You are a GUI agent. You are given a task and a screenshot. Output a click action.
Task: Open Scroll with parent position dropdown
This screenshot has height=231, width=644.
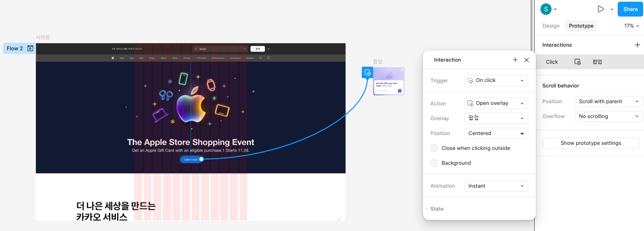coord(609,101)
